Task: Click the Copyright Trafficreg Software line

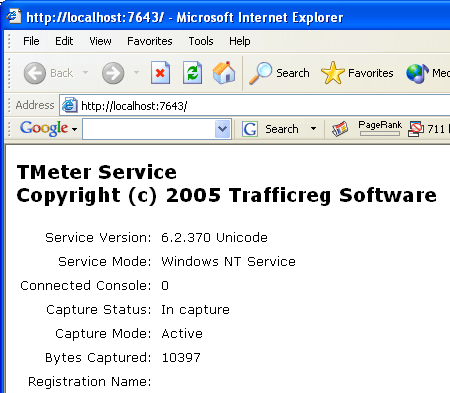Action: click(x=227, y=195)
